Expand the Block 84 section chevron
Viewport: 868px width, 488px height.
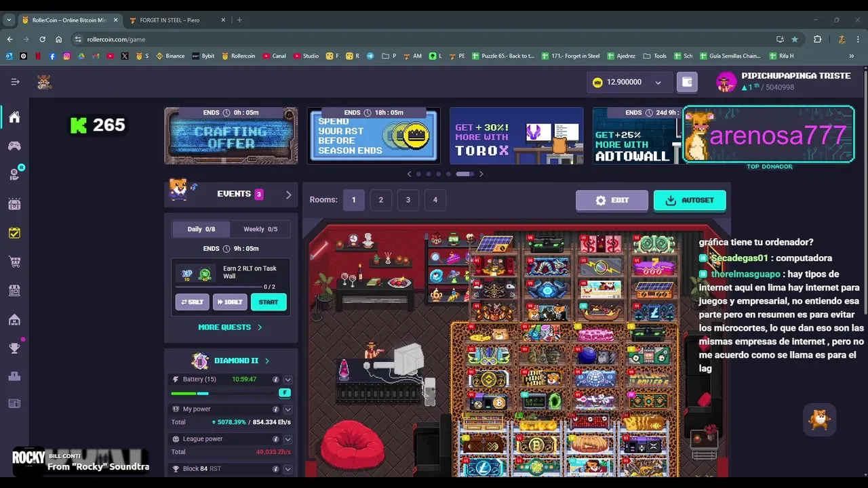[288, 469]
